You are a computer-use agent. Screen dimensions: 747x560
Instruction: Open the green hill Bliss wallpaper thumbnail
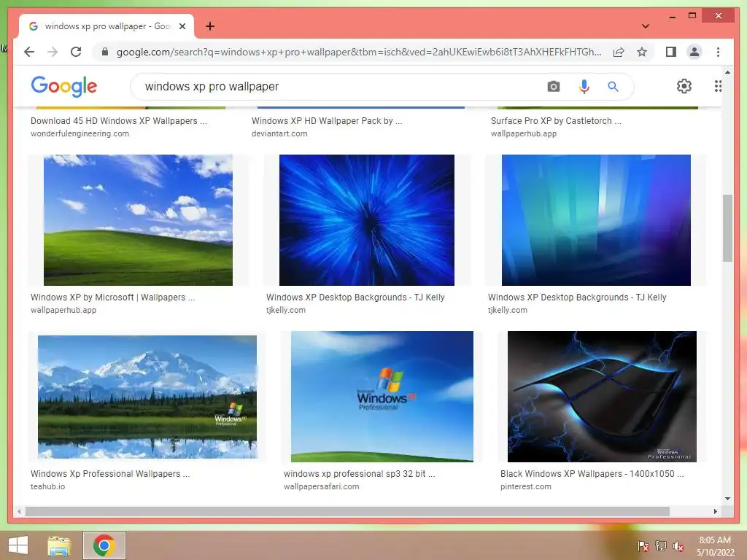pos(138,220)
